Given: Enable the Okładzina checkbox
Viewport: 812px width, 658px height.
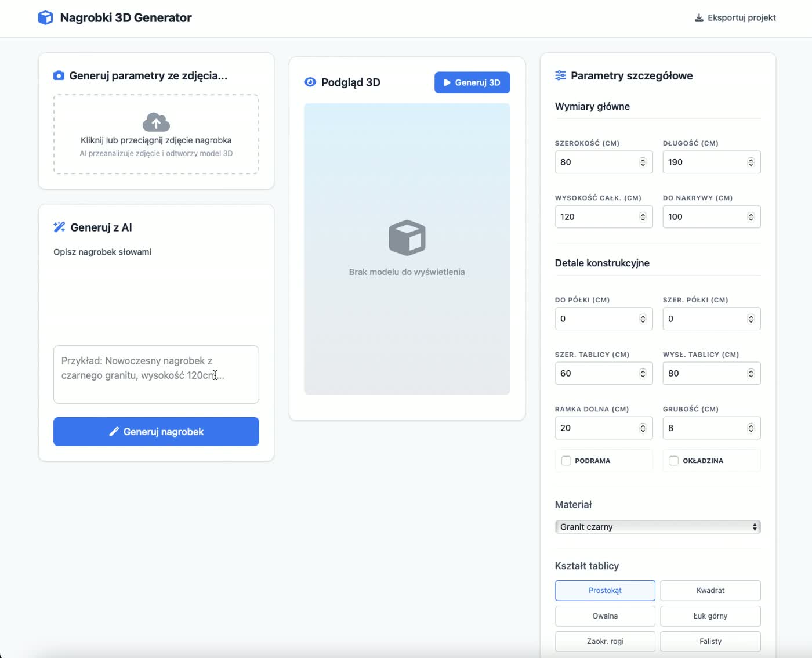Looking at the screenshot, I should click(x=673, y=461).
